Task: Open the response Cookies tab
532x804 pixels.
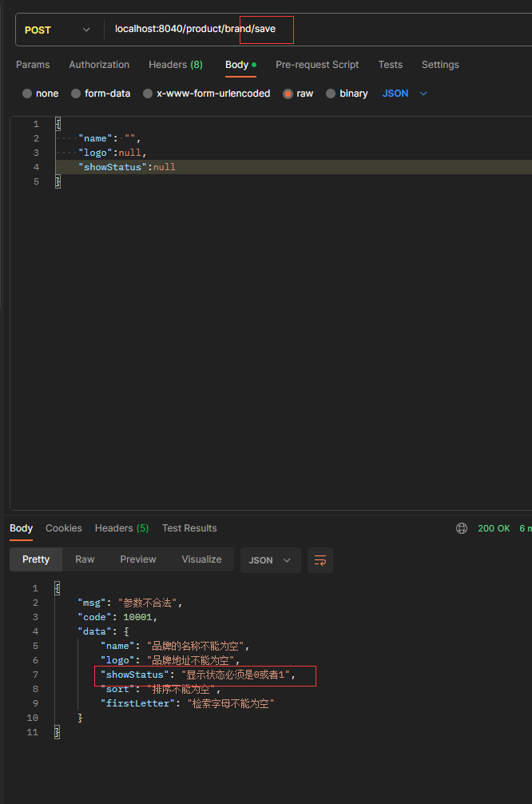Action: pyautogui.click(x=64, y=528)
